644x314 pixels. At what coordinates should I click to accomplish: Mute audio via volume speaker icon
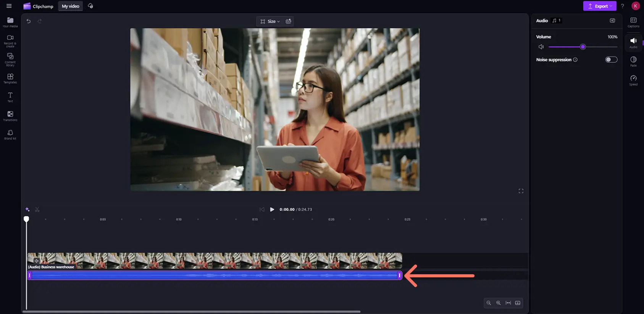click(541, 47)
